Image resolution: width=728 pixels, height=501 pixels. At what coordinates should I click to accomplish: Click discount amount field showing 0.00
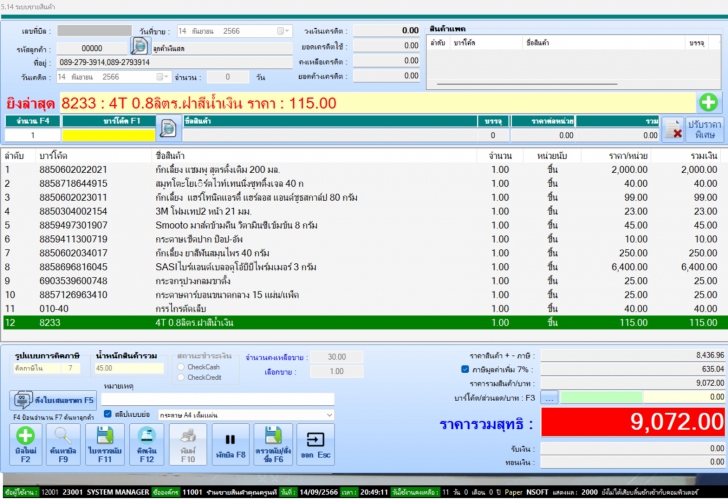coord(684,397)
